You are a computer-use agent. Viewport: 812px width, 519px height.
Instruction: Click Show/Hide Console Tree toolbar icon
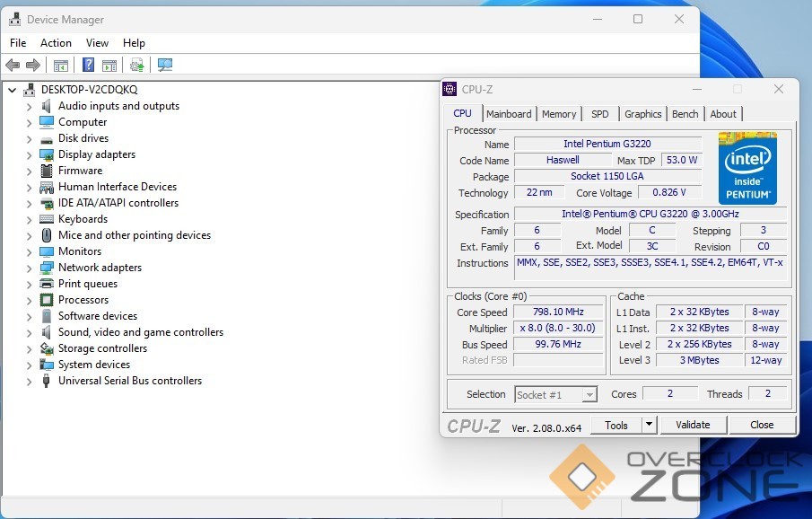[61, 65]
